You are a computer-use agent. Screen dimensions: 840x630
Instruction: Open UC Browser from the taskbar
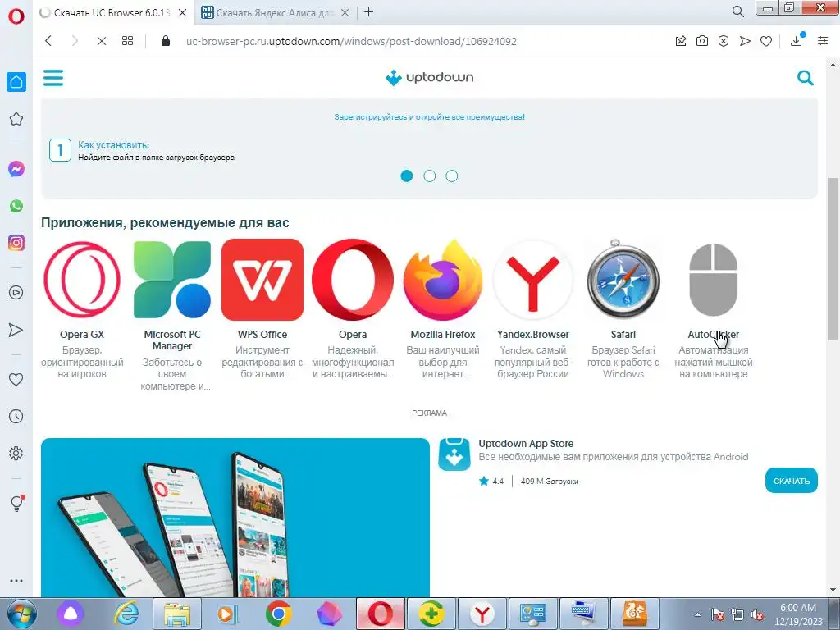tap(634, 614)
